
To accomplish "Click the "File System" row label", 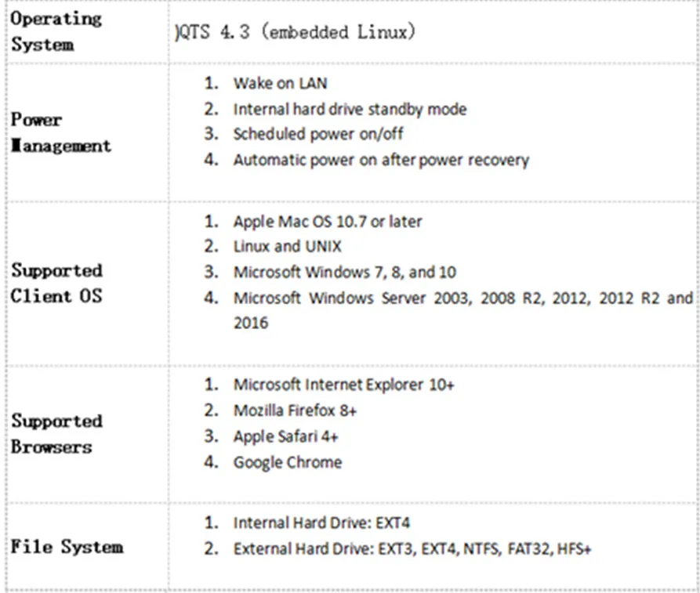I will click(x=67, y=546).
